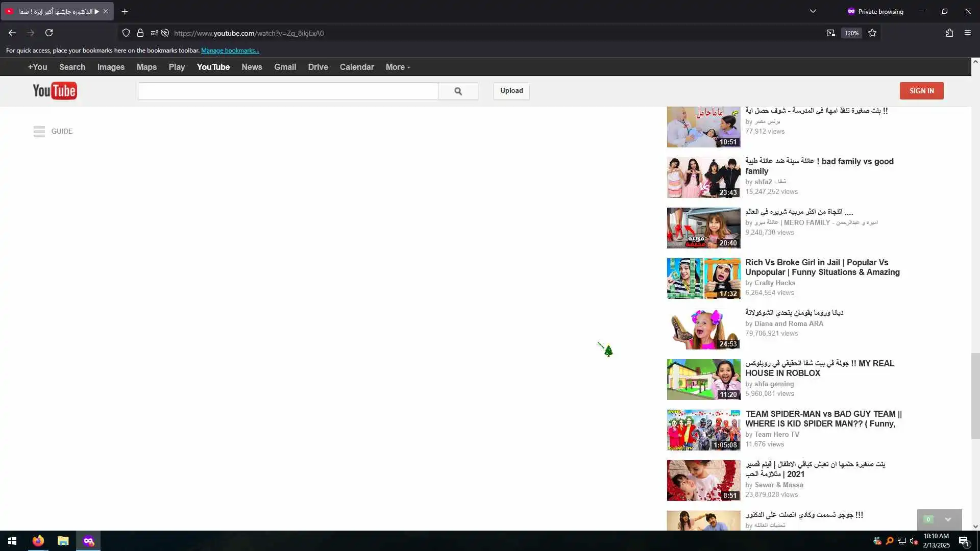Open the site permissions icon in address bar

point(154,33)
